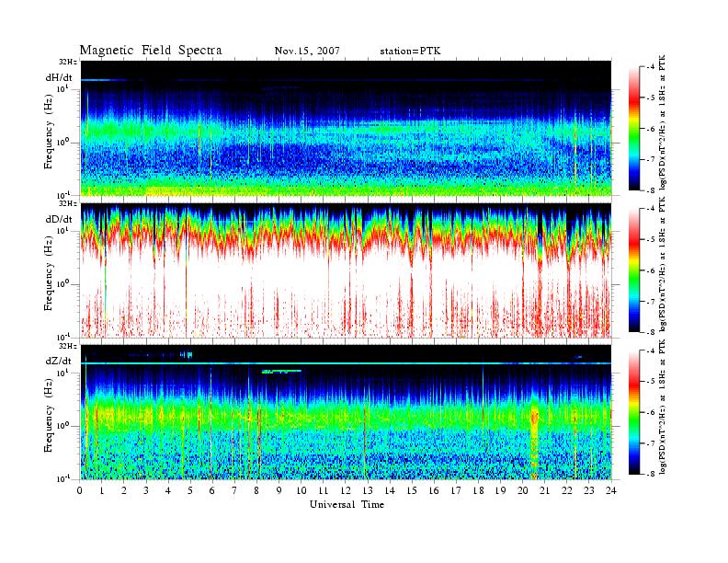Click the '18' tick on Universal Time axis
Screen dimensions: 728x563
point(478,490)
